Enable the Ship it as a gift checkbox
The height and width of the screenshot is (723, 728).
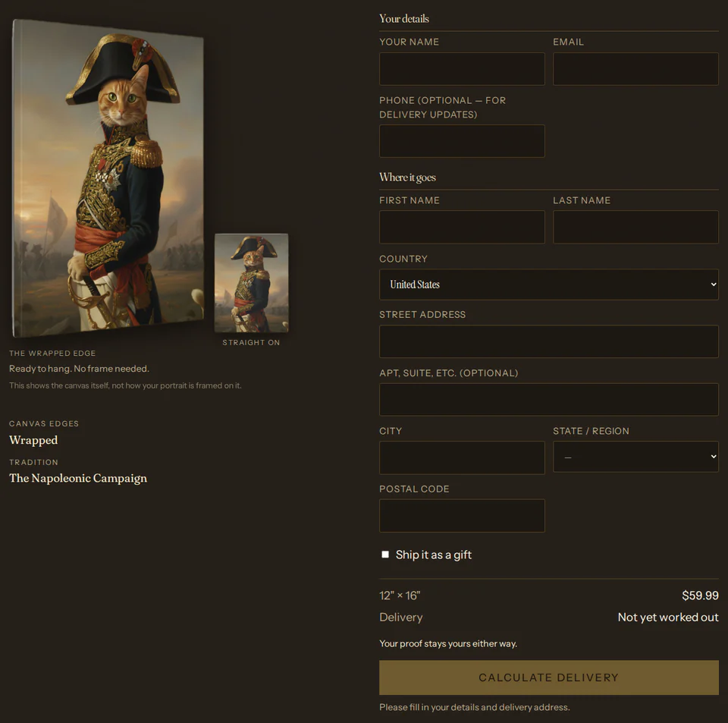(x=385, y=555)
